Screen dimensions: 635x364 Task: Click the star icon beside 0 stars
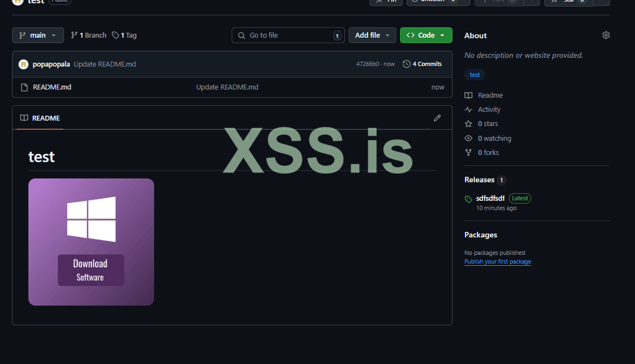[468, 124]
